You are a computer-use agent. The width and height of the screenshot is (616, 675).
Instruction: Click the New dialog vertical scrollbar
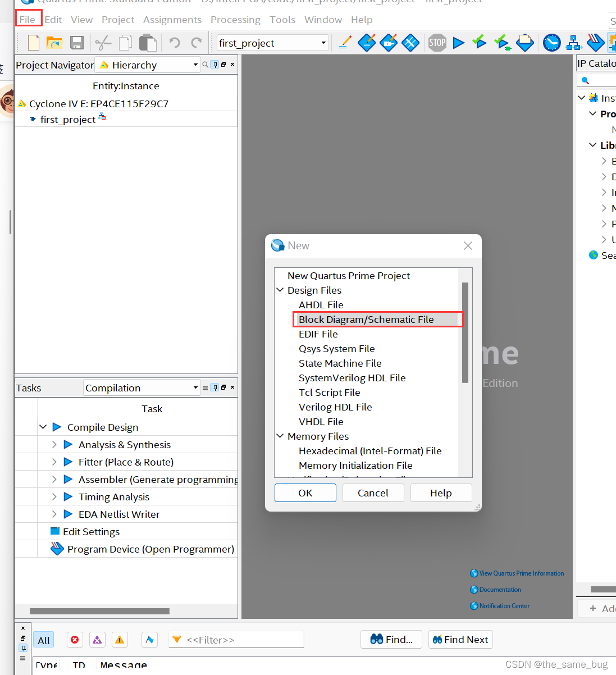(465, 332)
